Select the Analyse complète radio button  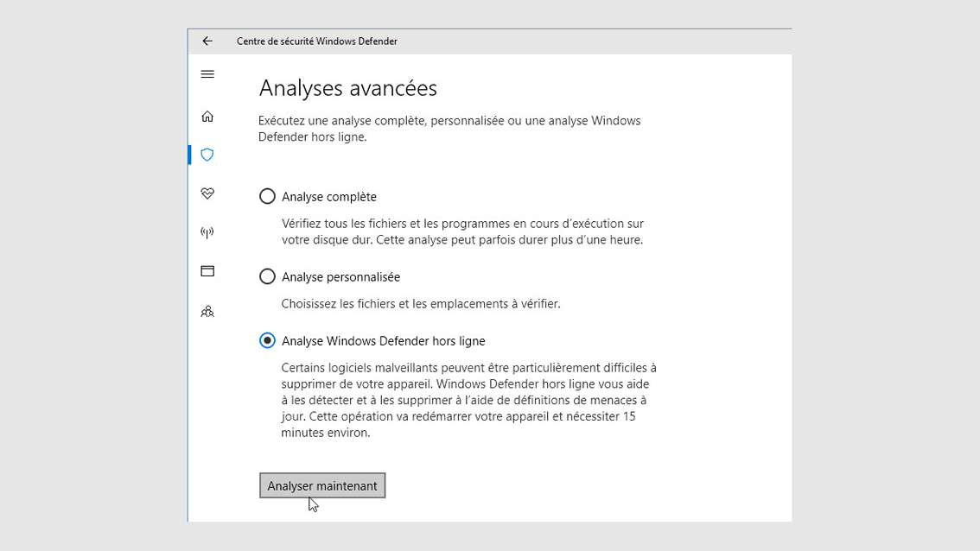(x=268, y=197)
